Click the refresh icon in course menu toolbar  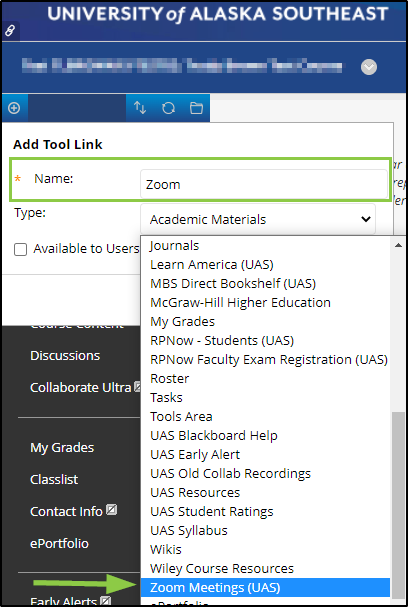pos(168,108)
